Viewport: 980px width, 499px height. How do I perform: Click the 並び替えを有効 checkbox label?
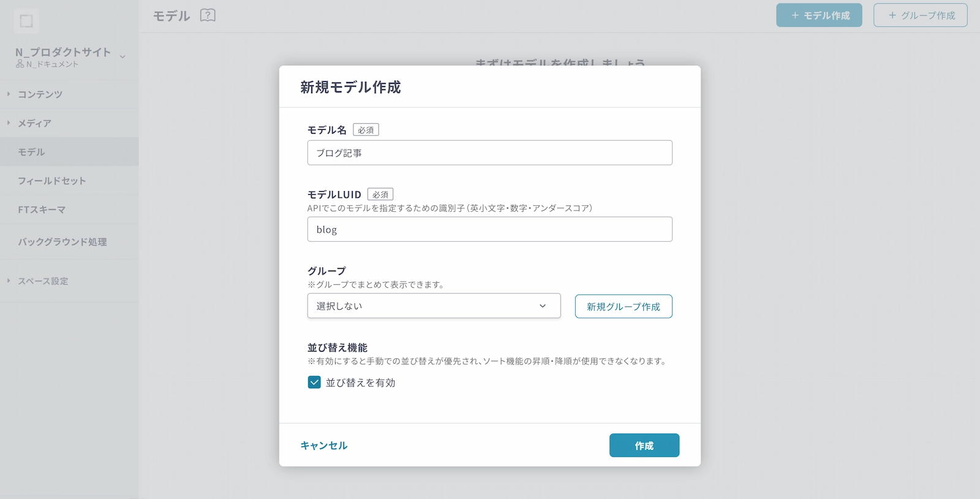coord(360,383)
